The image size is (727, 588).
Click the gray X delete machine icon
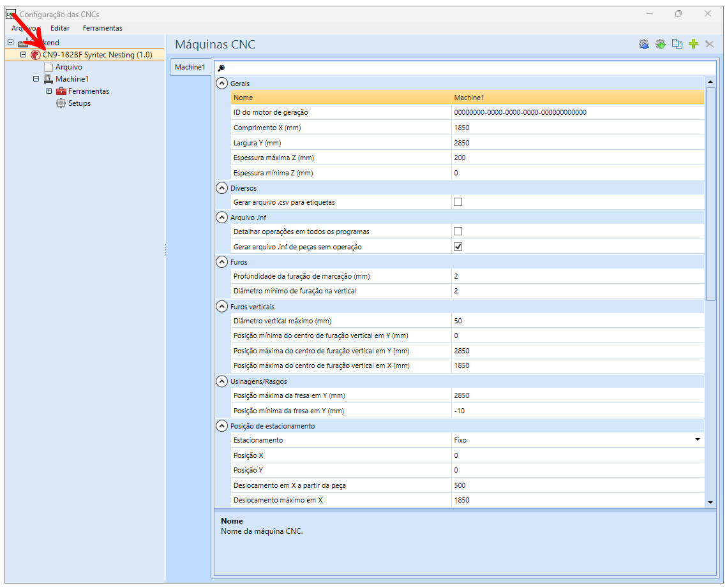coord(709,44)
